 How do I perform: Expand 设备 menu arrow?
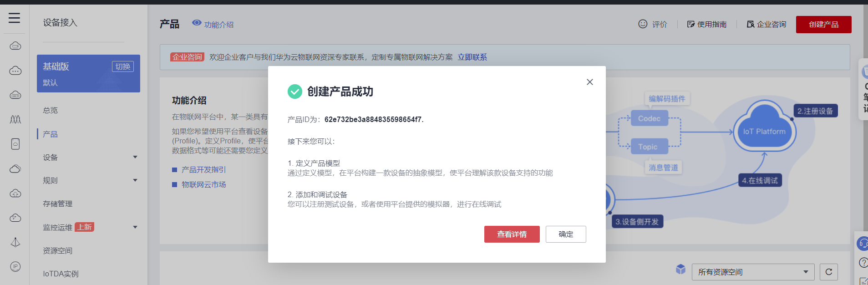tap(135, 157)
